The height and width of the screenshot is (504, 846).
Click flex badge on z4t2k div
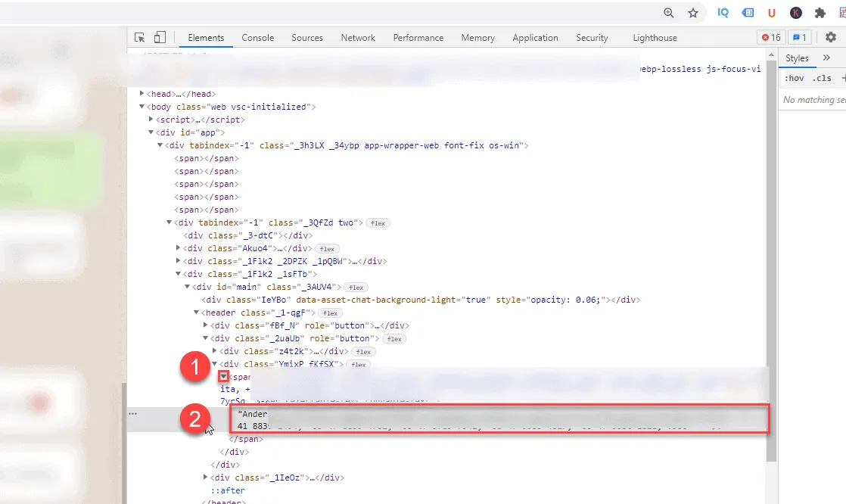click(x=364, y=352)
